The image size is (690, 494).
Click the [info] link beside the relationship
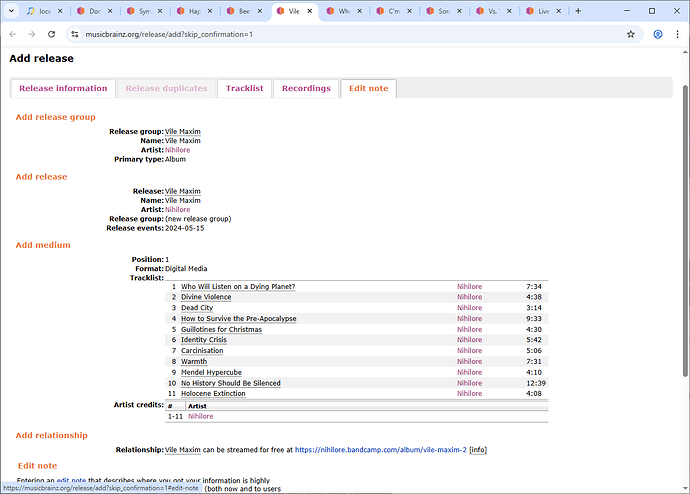click(x=478, y=450)
